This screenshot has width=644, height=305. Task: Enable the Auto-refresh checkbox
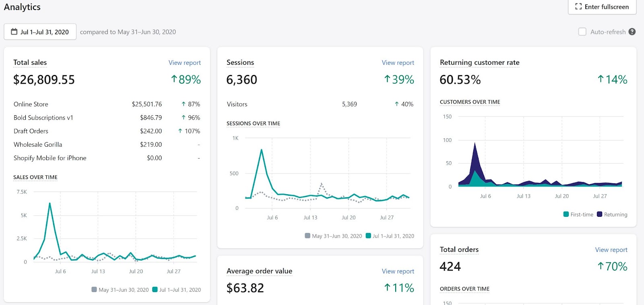[x=582, y=32]
